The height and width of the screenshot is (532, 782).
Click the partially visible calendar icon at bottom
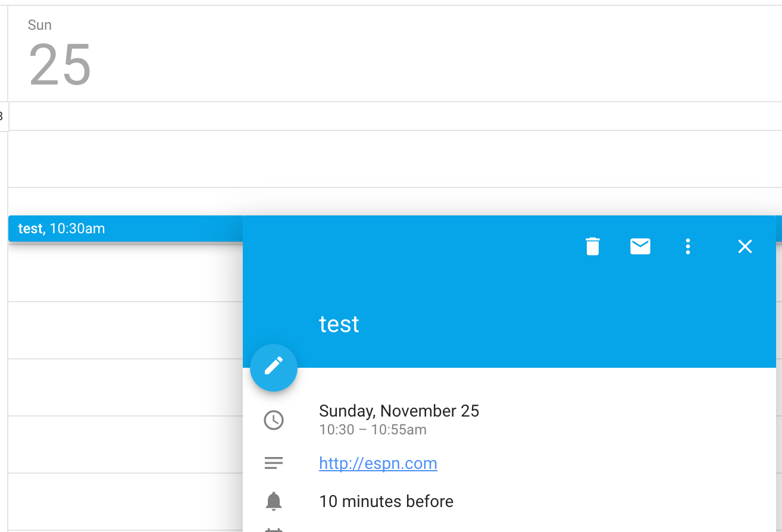[274, 528]
